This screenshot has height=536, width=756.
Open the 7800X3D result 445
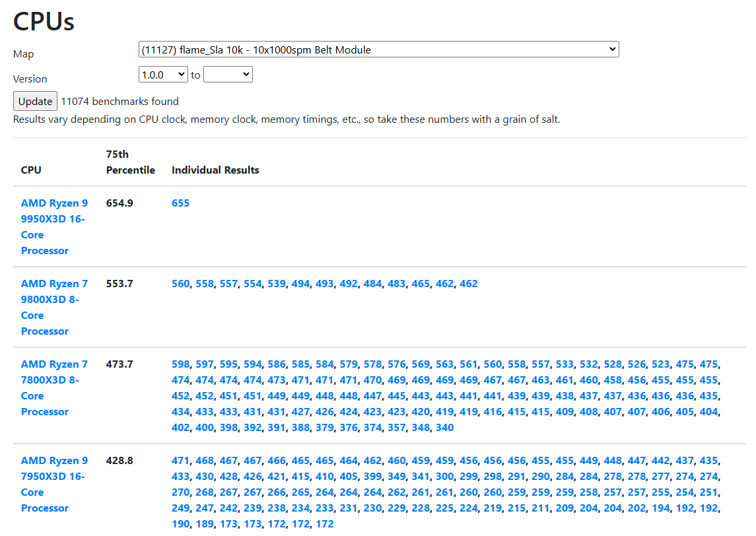click(x=396, y=396)
